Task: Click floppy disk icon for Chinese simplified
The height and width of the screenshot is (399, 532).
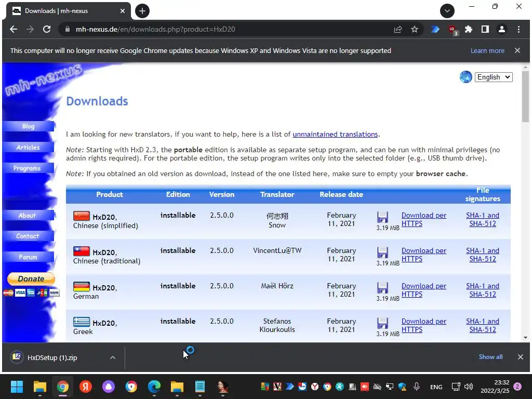Action: pos(382,217)
